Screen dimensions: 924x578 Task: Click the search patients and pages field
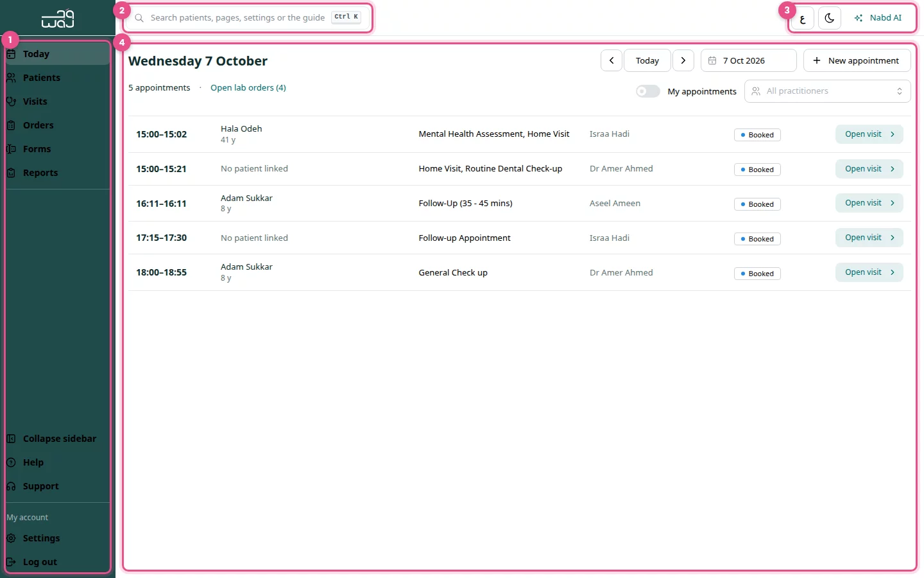[x=248, y=18]
